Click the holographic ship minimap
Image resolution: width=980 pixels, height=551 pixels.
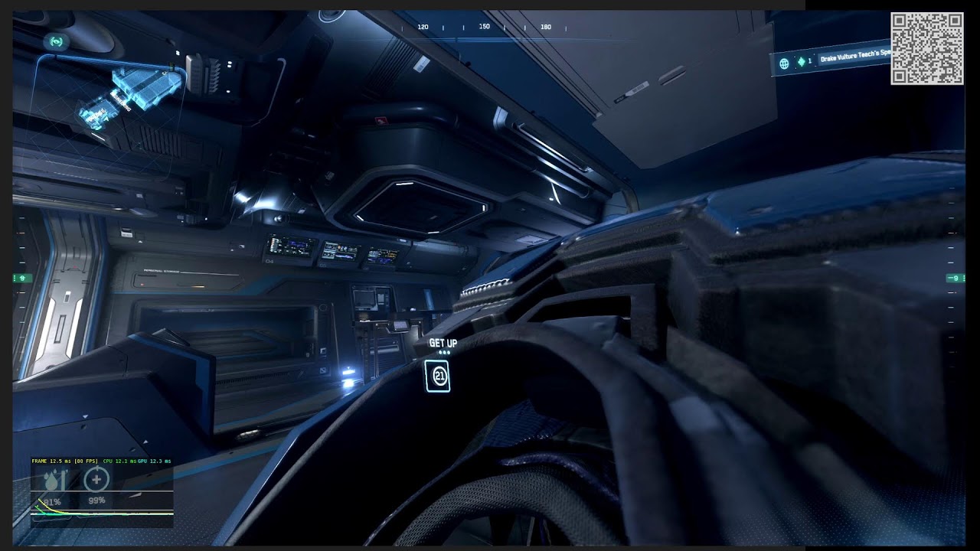tap(132, 97)
